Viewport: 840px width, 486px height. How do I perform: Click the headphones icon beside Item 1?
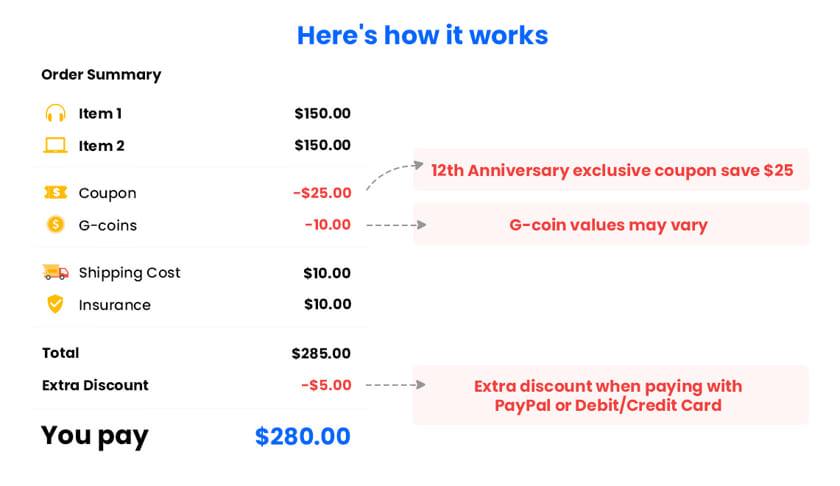(55, 113)
